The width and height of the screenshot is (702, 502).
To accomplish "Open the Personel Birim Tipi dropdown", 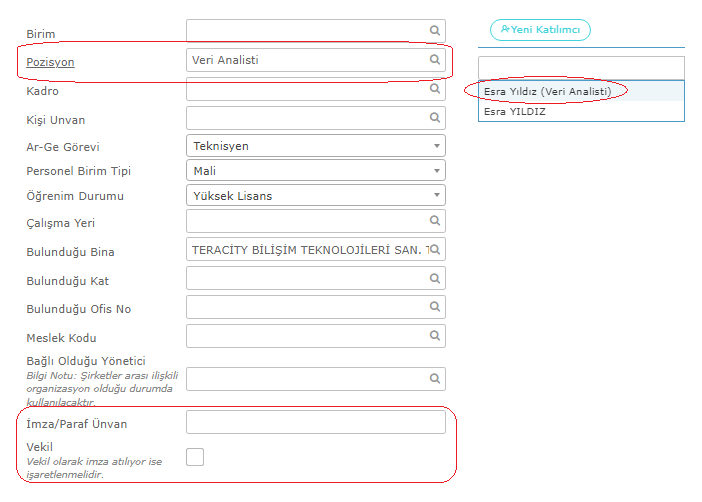I will click(x=316, y=171).
